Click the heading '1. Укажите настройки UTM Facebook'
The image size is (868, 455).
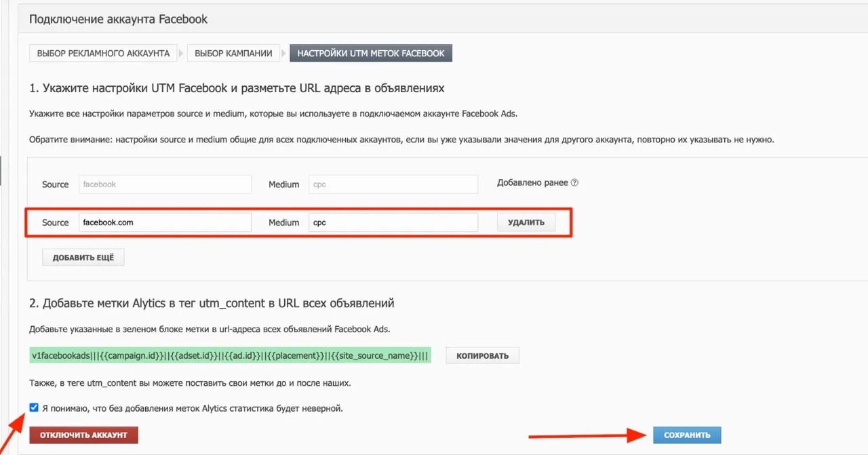point(237,88)
